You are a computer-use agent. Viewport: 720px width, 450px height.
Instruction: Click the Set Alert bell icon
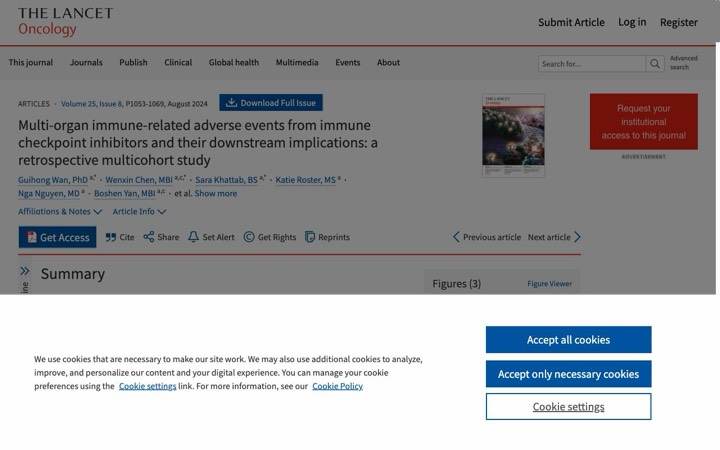(193, 237)
